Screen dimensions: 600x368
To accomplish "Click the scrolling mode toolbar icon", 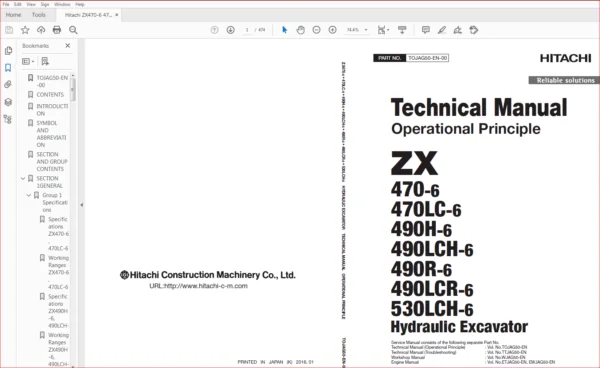I will point(402,30).
